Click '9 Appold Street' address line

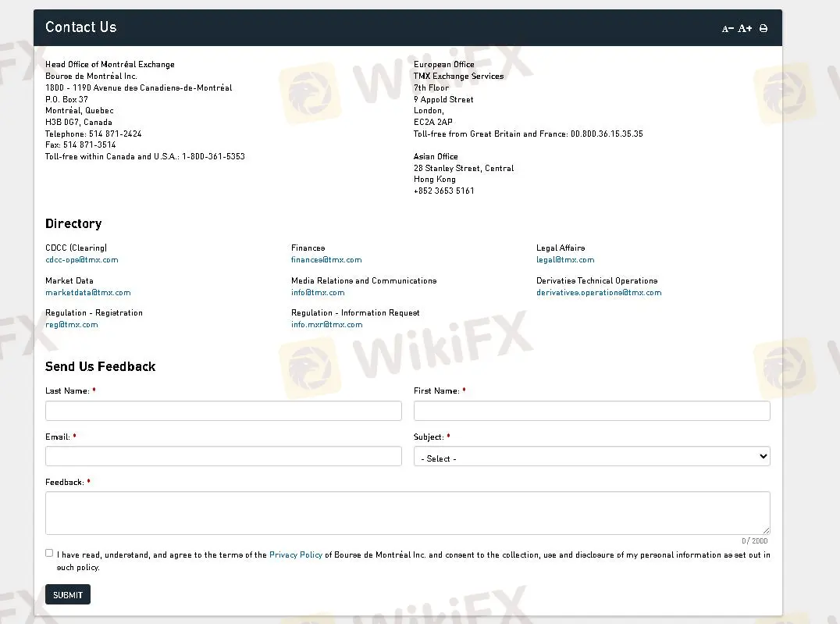click(443, 100)
